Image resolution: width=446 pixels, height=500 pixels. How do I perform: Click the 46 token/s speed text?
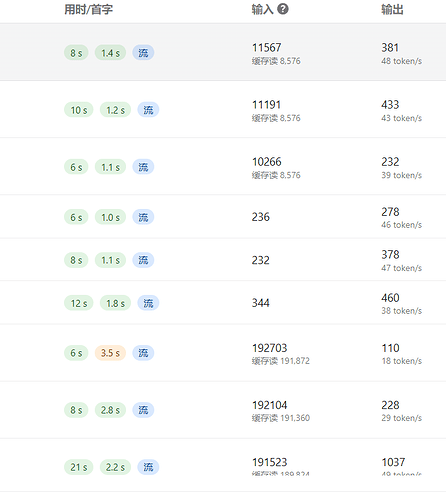coord(401,225)
